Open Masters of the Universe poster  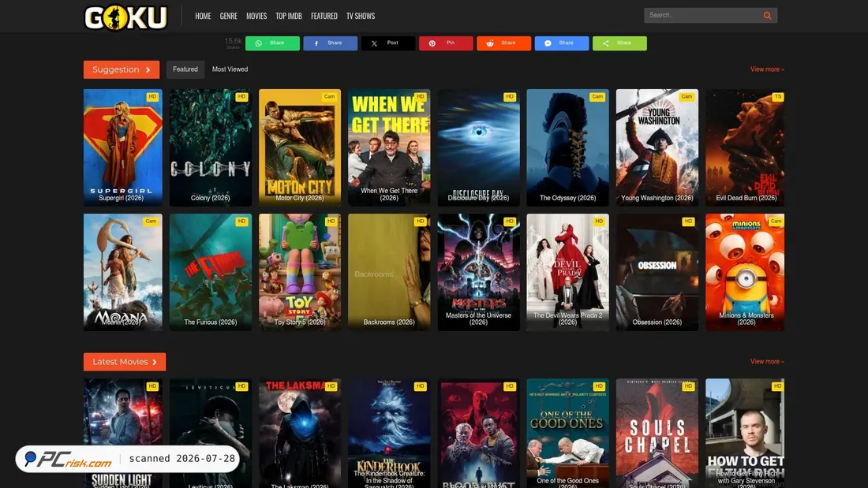tap(478, 272)
